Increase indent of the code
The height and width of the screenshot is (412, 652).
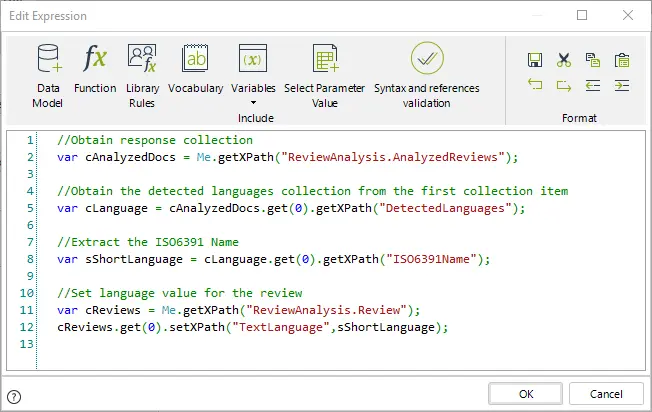point(622,86)
